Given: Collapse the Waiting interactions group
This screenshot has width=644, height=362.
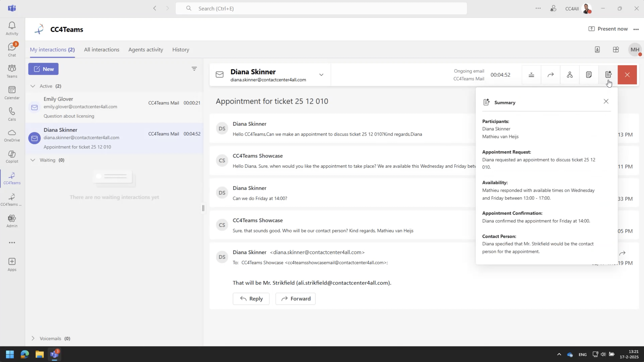Looking at the screenshot, I should click(33, 160).
